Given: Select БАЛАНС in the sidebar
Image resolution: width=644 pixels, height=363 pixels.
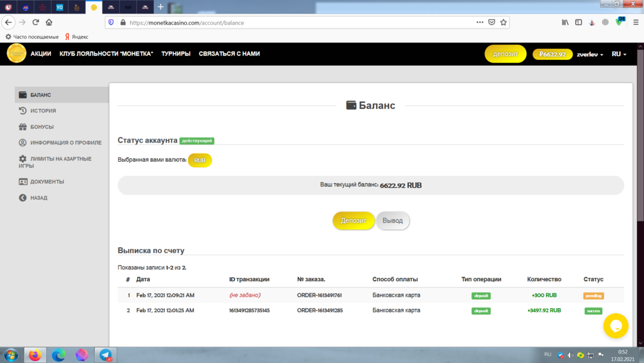Looking at the screenshot, I should point(62,95).
